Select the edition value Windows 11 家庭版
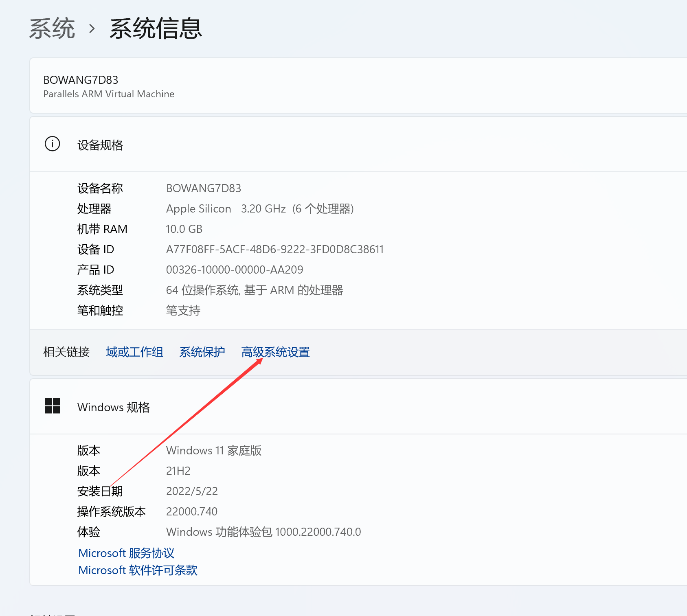 pyautogui.click(x=214, y=450)
